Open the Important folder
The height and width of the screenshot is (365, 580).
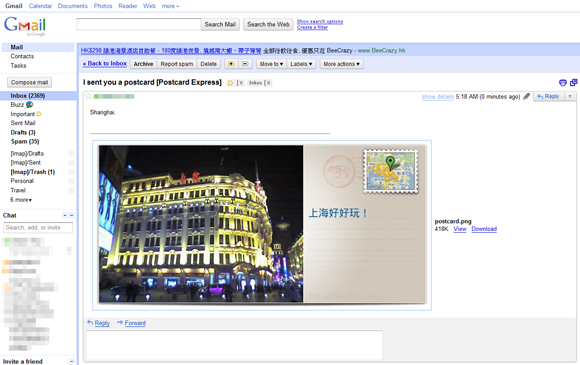pyautogui.click(x=23, y=114)
